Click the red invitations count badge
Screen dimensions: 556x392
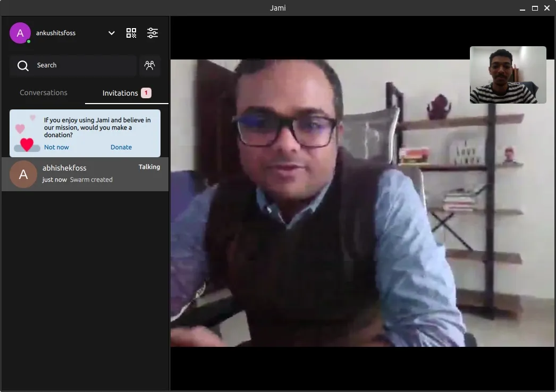(x=146, y=93)
